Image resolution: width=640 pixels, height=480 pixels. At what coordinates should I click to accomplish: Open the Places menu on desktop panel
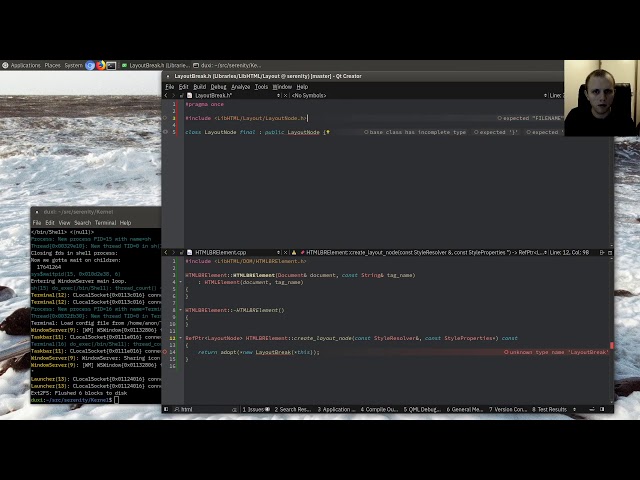click(x=52, y=65)
